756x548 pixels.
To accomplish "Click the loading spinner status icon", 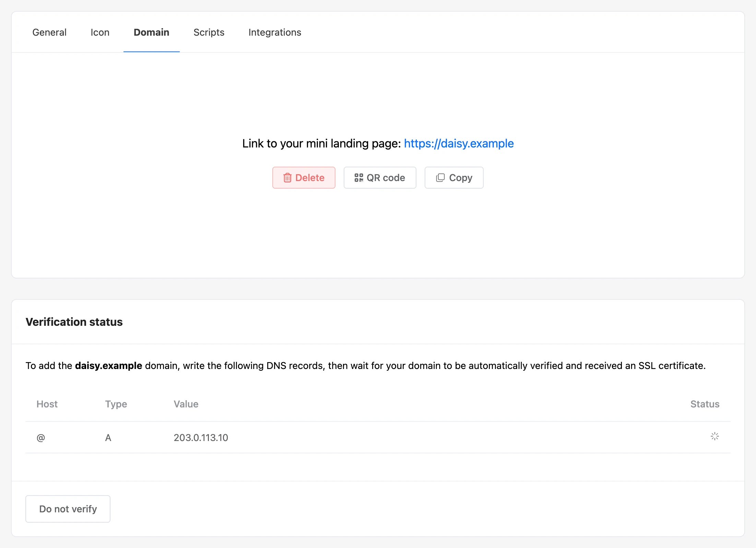I will click(x=715, y=436).
